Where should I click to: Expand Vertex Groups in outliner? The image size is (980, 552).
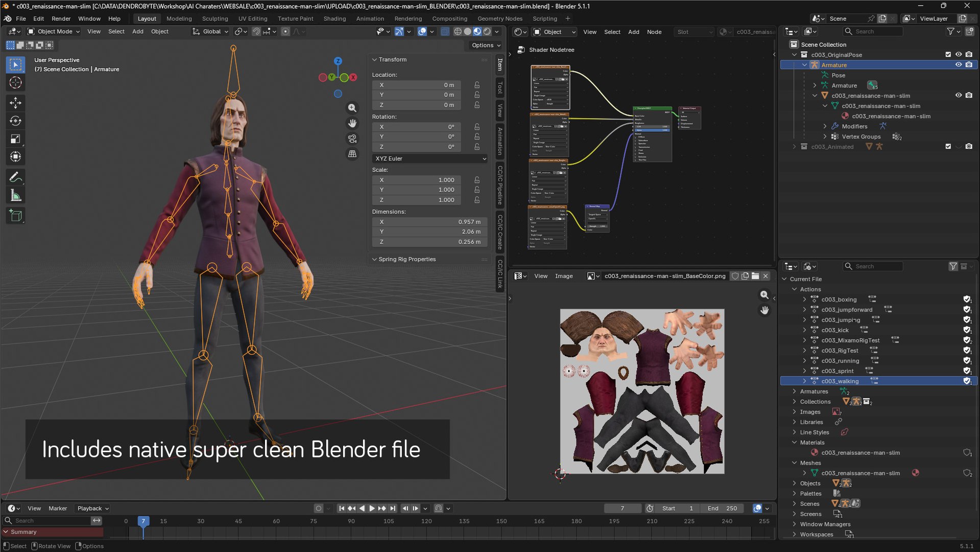click(825, 136)
